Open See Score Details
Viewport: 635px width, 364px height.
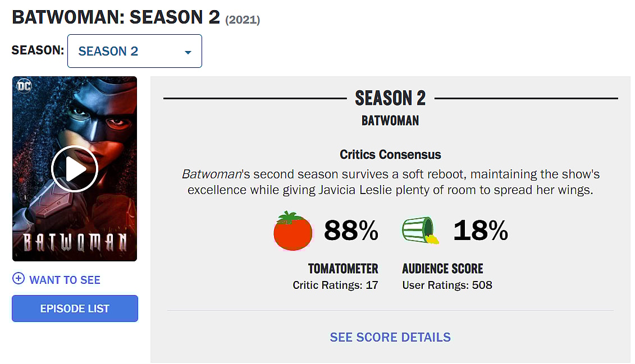click(390, 337)
